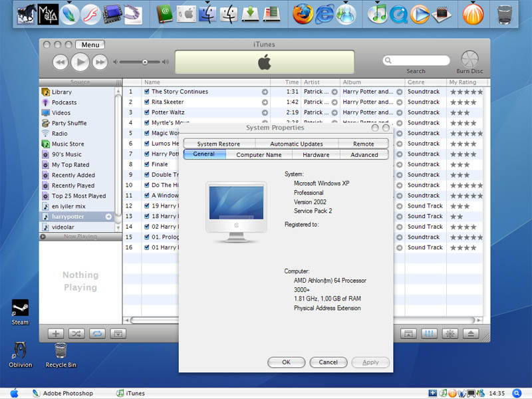Open Oblivion desktop shortcut
532x399 pixels.
(21, 354)
